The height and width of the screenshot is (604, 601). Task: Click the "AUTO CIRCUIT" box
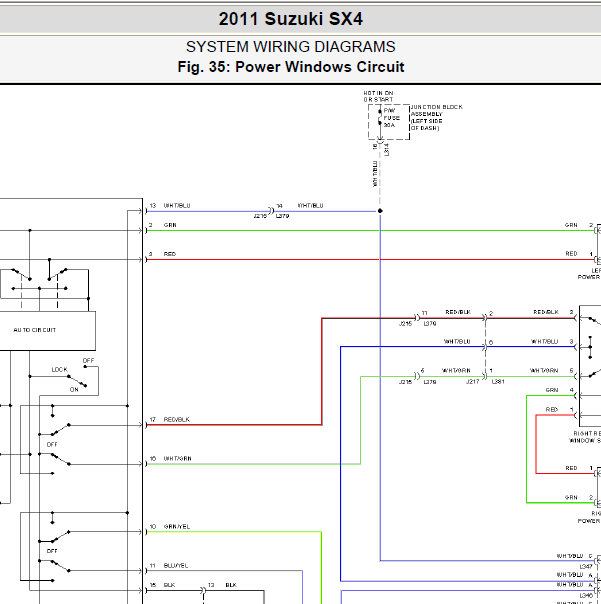point(47,331)
